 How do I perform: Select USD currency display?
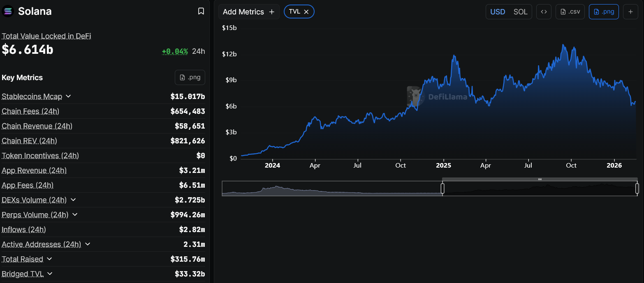(x=498, y=12)
